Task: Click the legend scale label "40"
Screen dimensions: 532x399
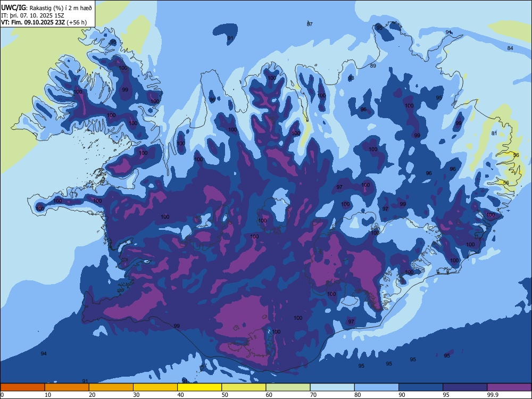Action: point(181,395)
